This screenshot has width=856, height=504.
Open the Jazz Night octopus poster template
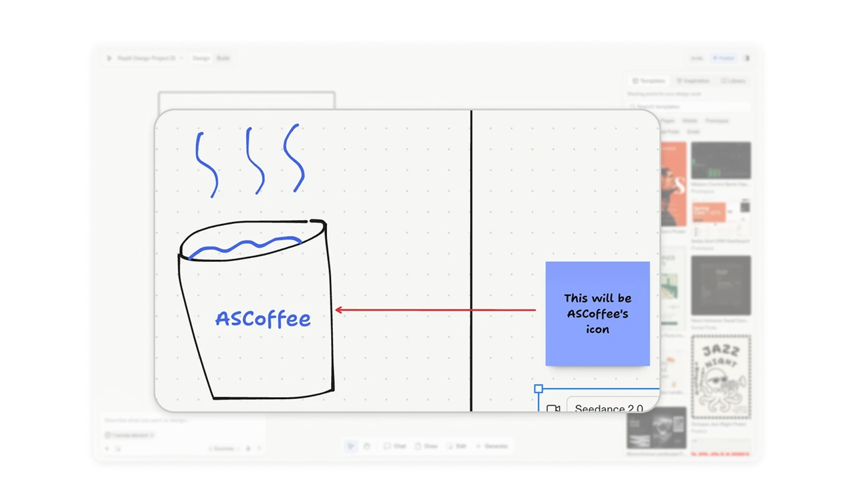(x=721, y=376)
